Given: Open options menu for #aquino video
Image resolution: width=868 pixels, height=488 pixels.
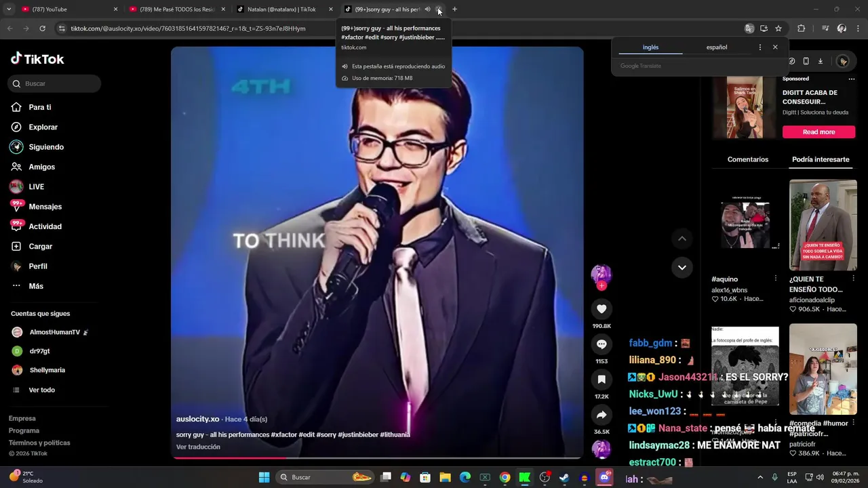Looking at the screenshot, I should (776, 279).
